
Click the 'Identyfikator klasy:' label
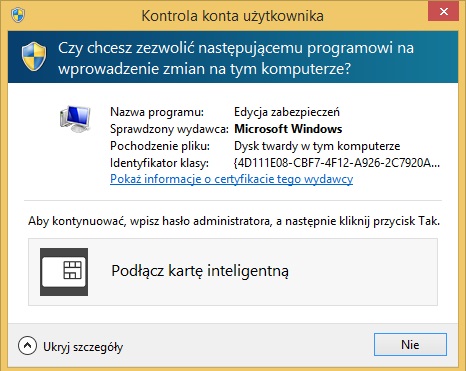click(x=159, y=163)
